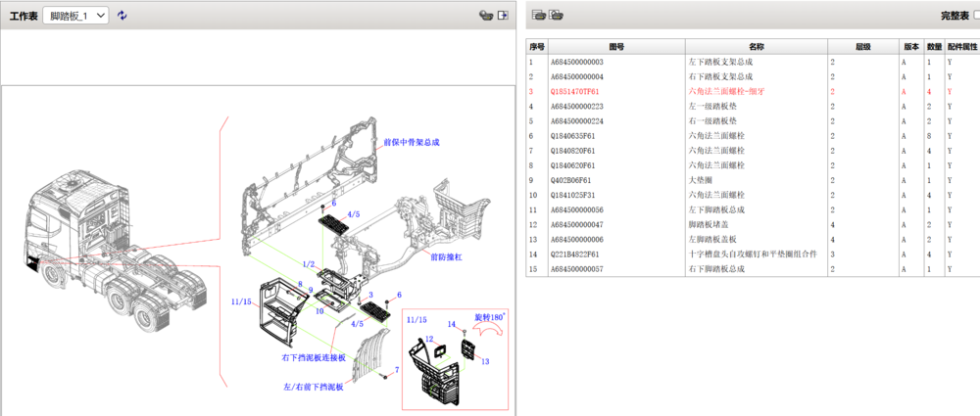Click the 右下挡泥板连接板 diagram label
This screenshot has height=416, width=980.
tap(314, 358)
